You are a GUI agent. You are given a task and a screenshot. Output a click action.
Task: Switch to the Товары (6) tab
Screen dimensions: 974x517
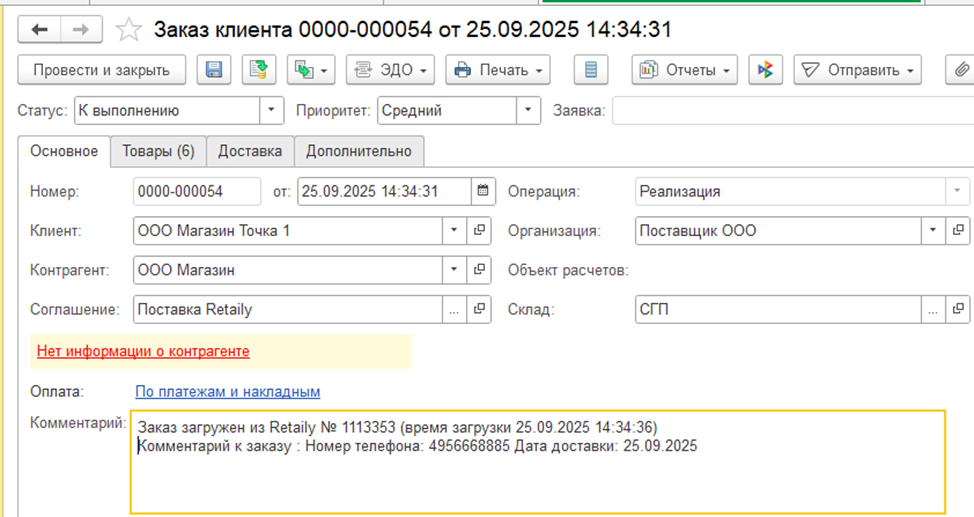[x=158, y=151]
